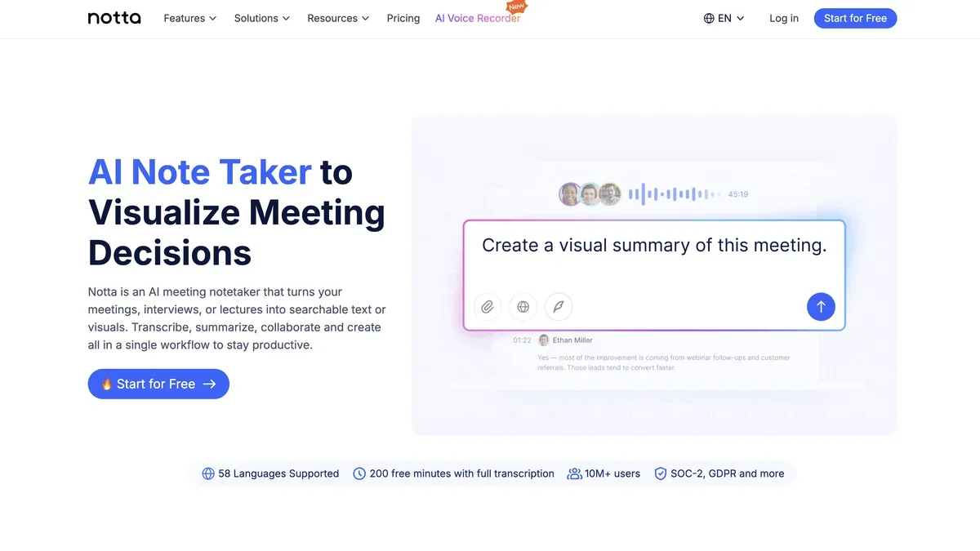Viewport: 980px width, 551px height.
Task: Open the EN language selector
Action: point(724,18)
